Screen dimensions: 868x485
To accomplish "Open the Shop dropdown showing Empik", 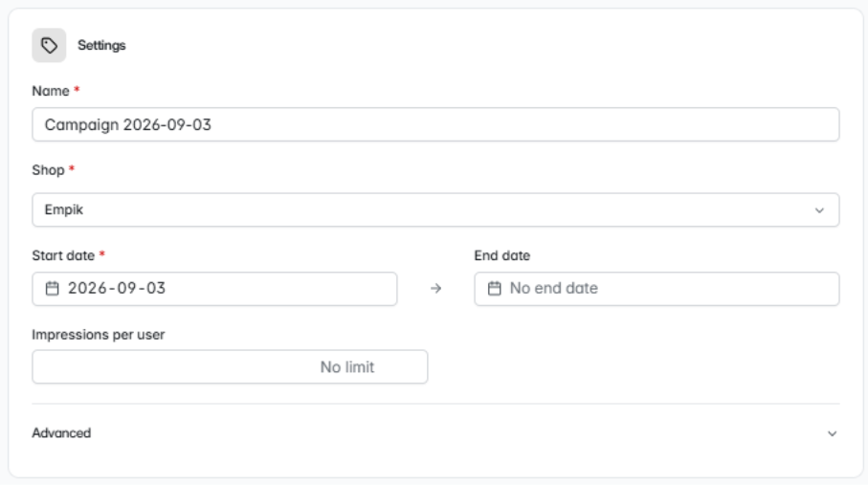I will pyautogui.click(x=435, y=209).
